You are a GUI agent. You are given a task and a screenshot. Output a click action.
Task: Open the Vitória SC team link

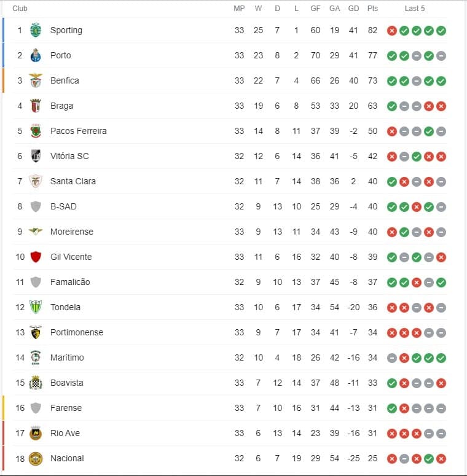(69, 156)
